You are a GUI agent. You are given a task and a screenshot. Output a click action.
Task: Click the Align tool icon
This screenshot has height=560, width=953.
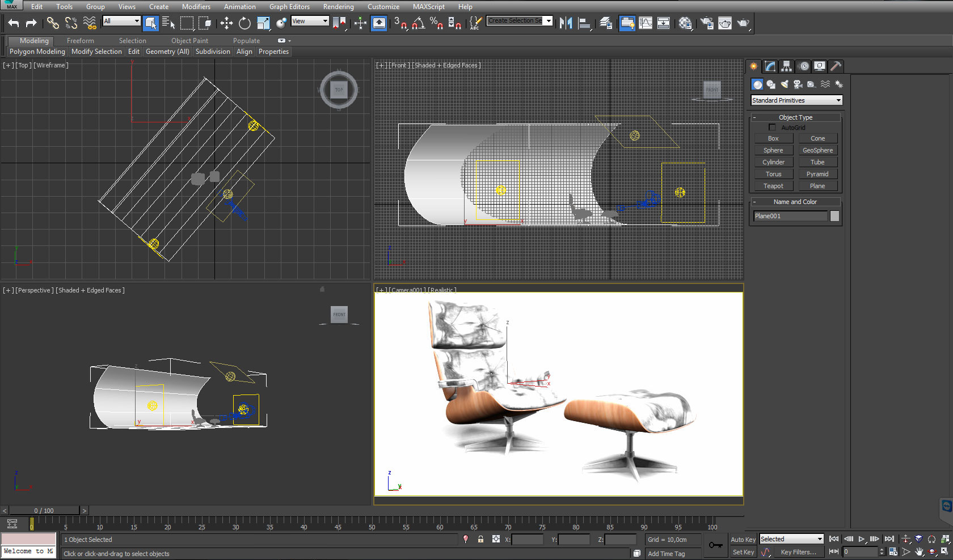coord(584,23)
